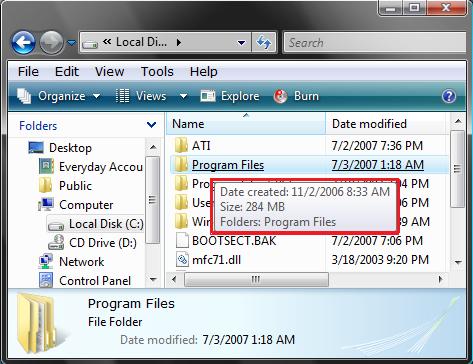Click the mfc71.dll gear file icon
Image resolution: width=473 pixels, height=364 pixels.
tap(182, 259)
